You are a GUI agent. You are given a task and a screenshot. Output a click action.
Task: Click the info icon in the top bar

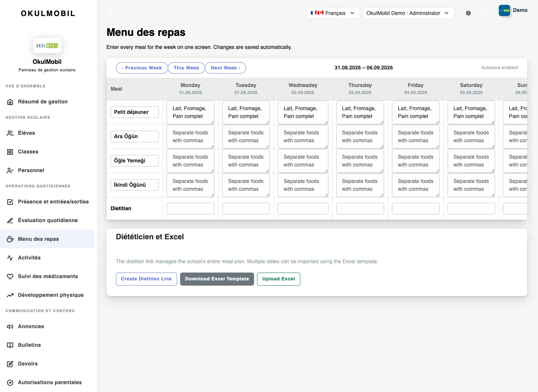[468, 13]
